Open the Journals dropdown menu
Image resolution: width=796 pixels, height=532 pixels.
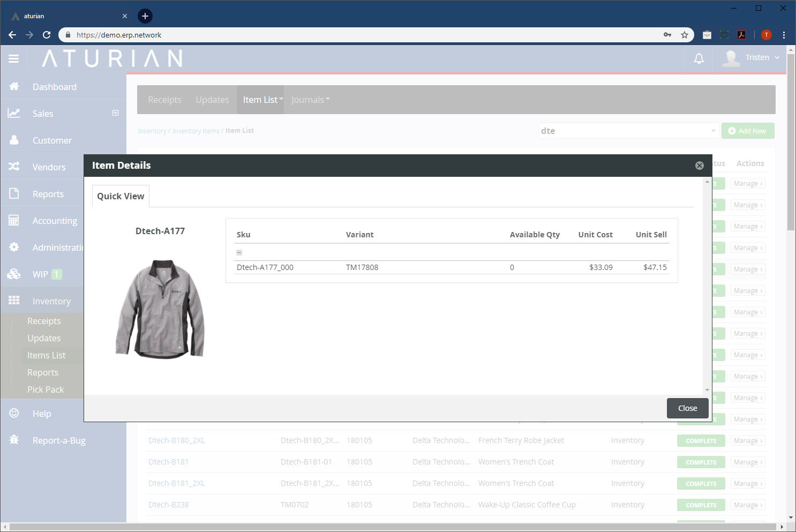[x=310, y=100]
